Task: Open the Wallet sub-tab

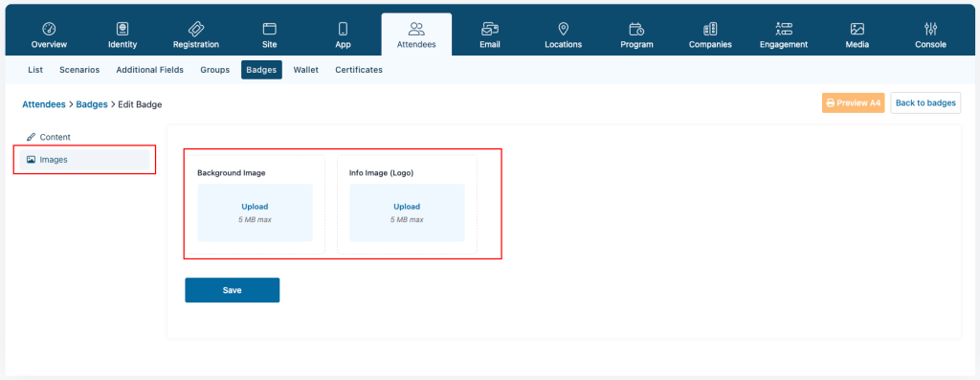Action: (x=306, y=70)
